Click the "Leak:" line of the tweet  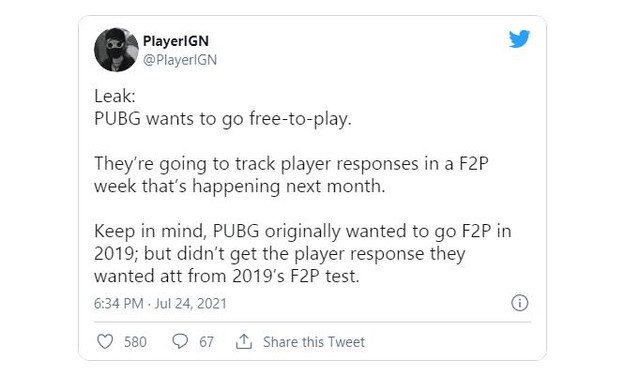115,96
